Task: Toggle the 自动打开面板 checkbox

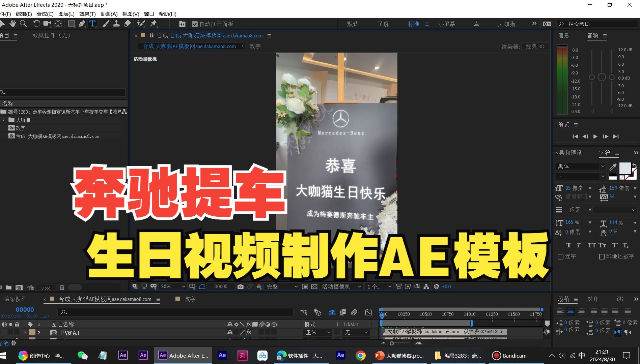Action: (195, 24)
